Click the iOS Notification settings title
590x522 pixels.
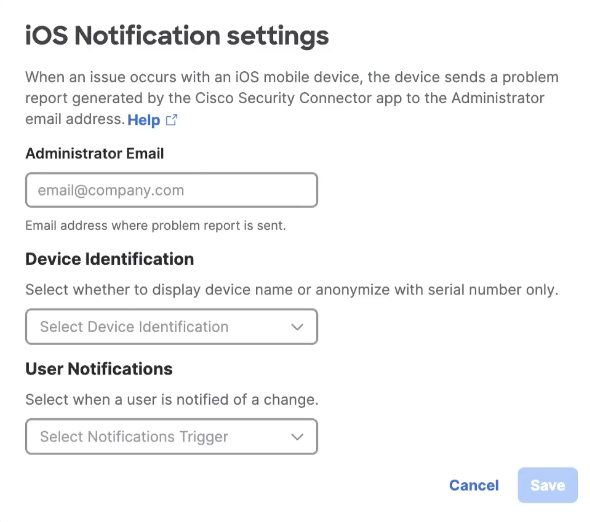(177, 37)
